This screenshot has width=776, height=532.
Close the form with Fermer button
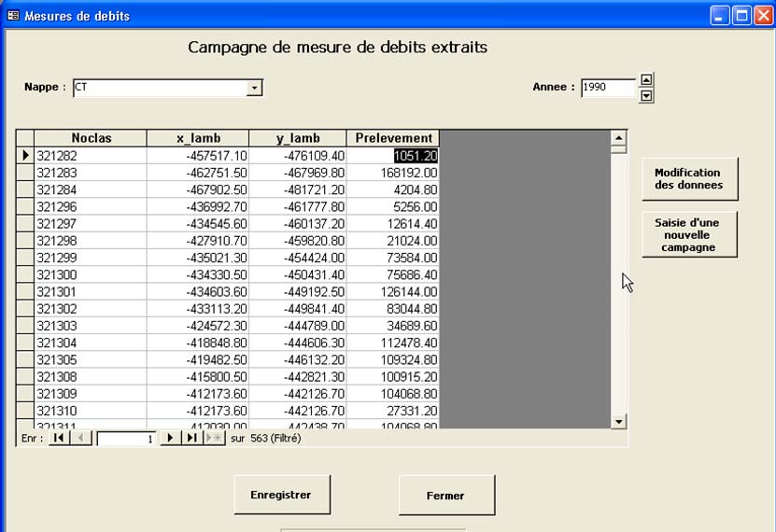tap(445, 496)
